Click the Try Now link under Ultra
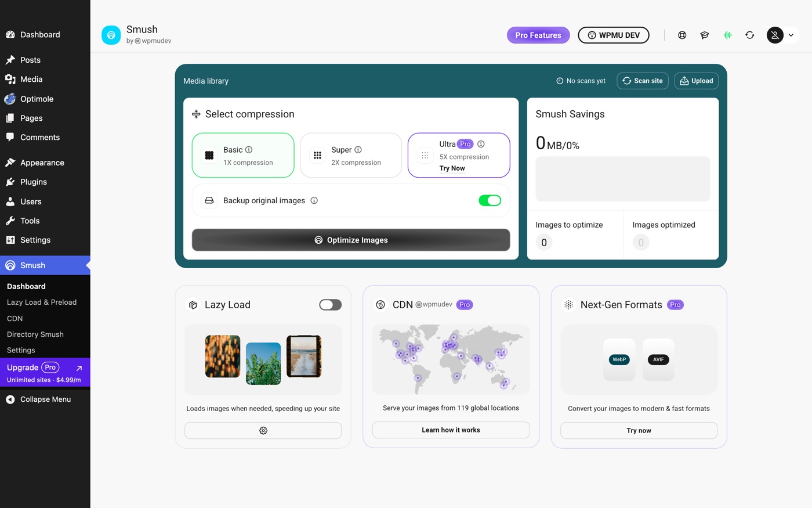Screen dimensions: 812x508 [452, 168]
